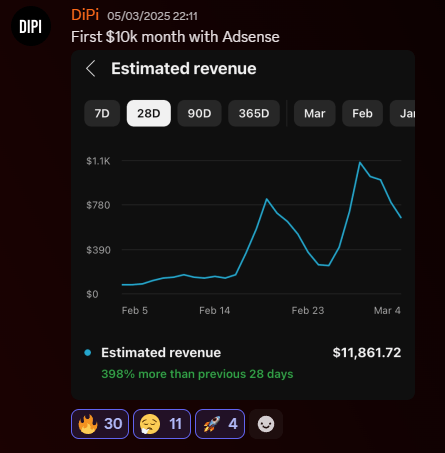
Task: Open the revenue chart screenshot image
Action: 243,225
